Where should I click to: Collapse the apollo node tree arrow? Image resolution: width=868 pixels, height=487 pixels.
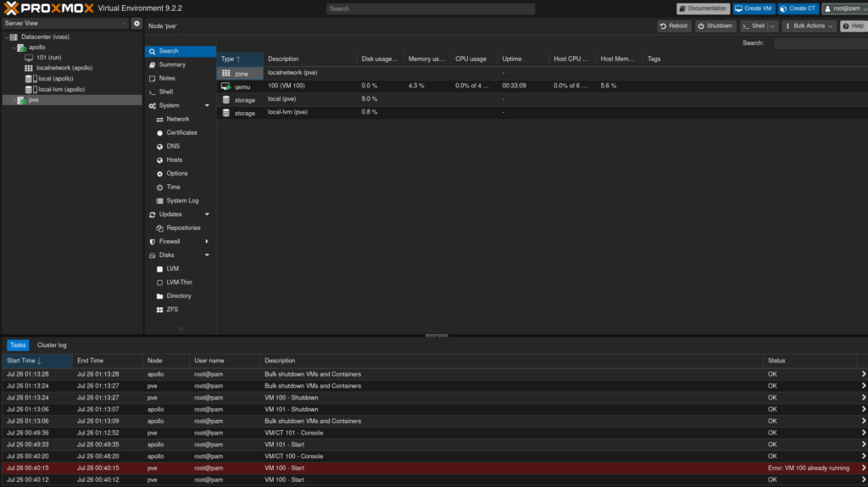pos(14,48)
